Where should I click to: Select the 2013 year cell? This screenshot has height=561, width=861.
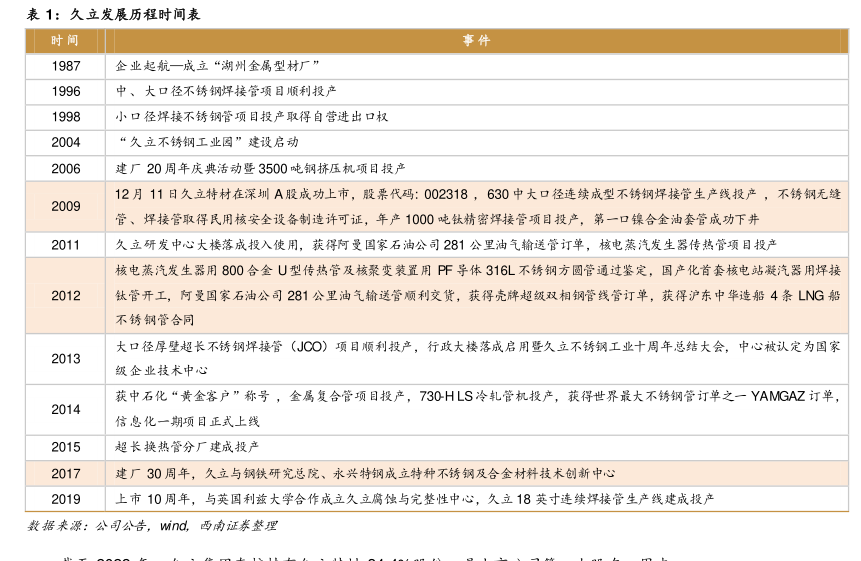(66, 359)
